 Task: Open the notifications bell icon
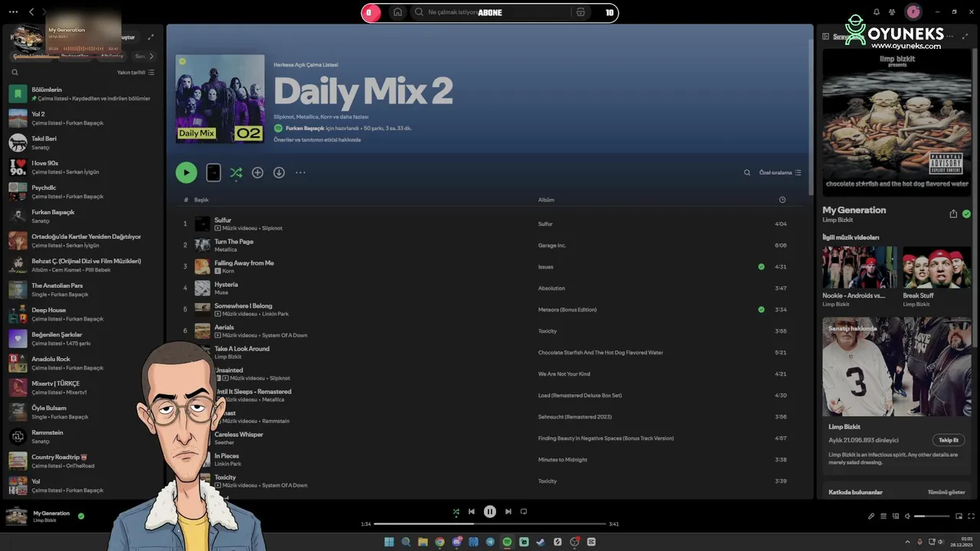[877, 12]
